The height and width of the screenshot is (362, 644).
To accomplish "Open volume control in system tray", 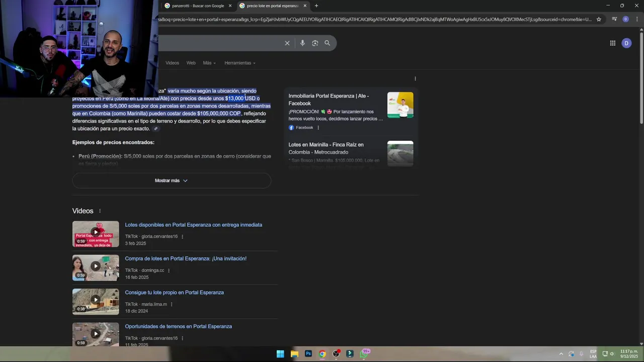I will point(612,354).
